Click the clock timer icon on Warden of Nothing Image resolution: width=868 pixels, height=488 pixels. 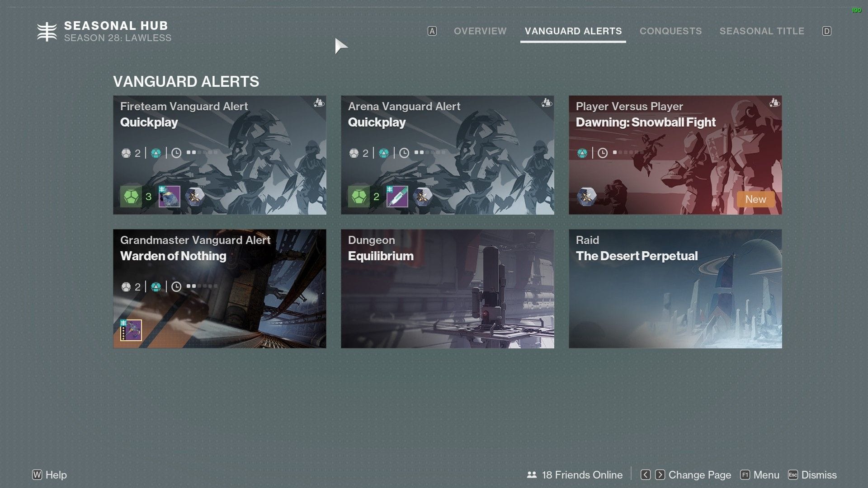[177, 286]
